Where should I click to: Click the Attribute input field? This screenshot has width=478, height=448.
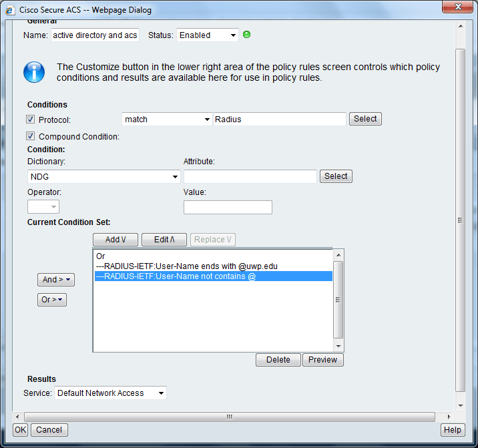click(x=250, y=176)
